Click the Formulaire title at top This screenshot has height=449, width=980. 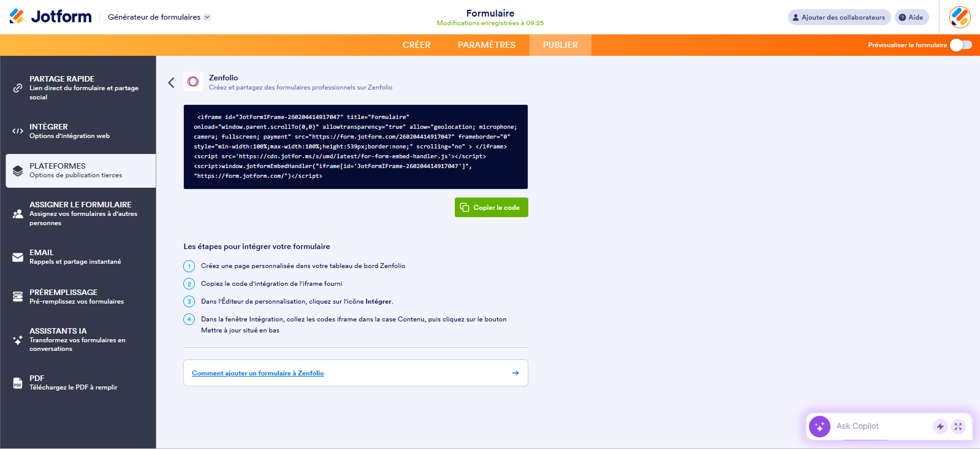point(490,13)
